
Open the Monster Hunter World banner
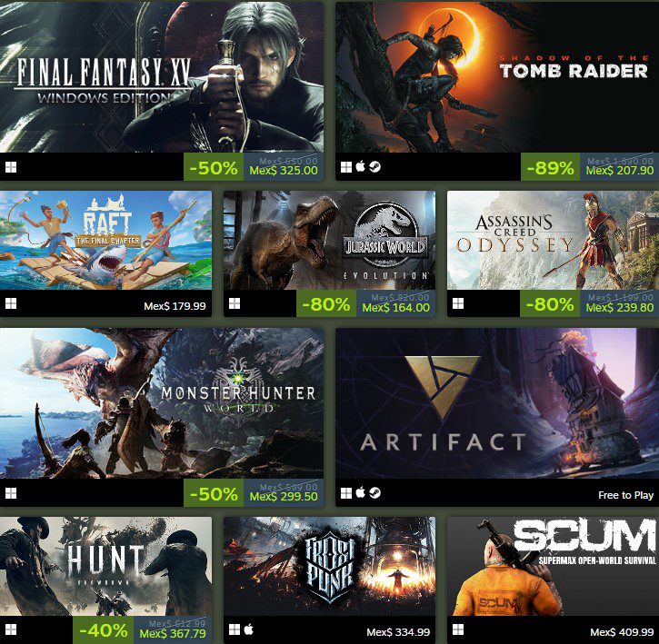tap(162, 403)
